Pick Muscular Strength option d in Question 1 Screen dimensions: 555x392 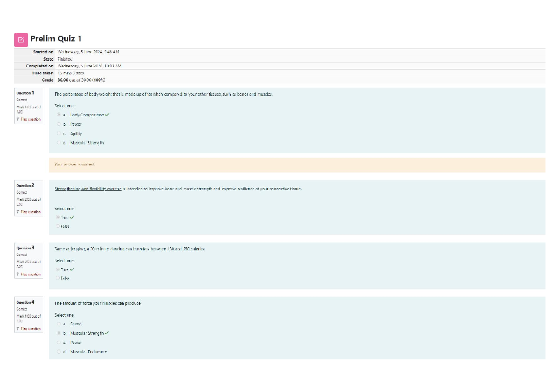click(59, 143)
